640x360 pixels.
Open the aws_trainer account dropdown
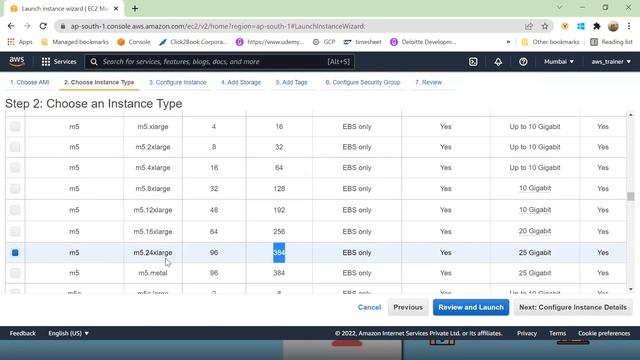coord(611,62)
